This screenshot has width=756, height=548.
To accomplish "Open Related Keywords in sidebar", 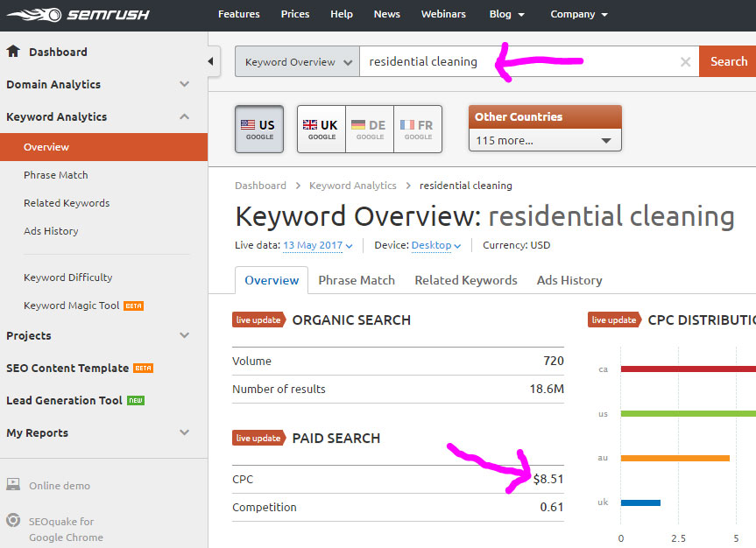I will pyautogui.click(x=67, y=203).
